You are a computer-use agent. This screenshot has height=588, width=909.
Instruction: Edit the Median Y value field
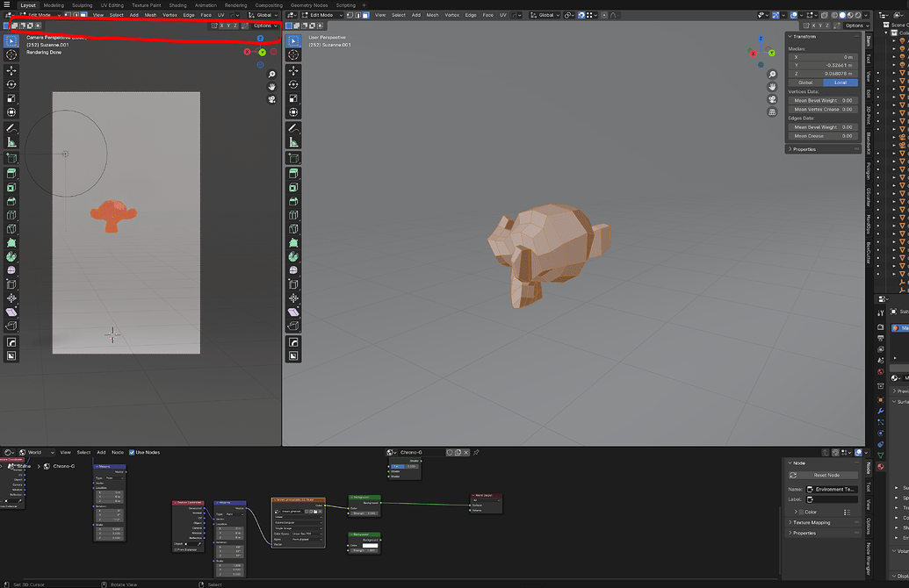(822, 66)
